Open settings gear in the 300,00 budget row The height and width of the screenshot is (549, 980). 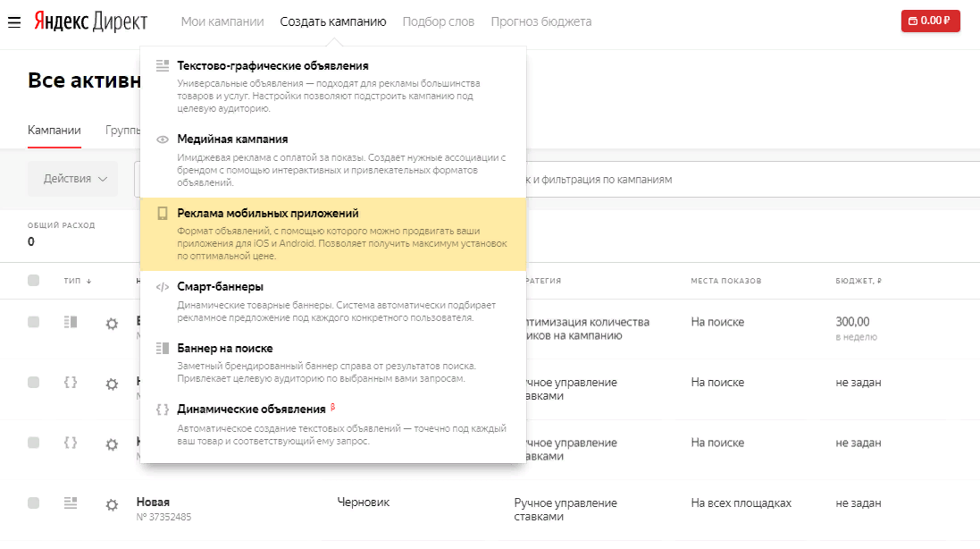pos(112,324)
